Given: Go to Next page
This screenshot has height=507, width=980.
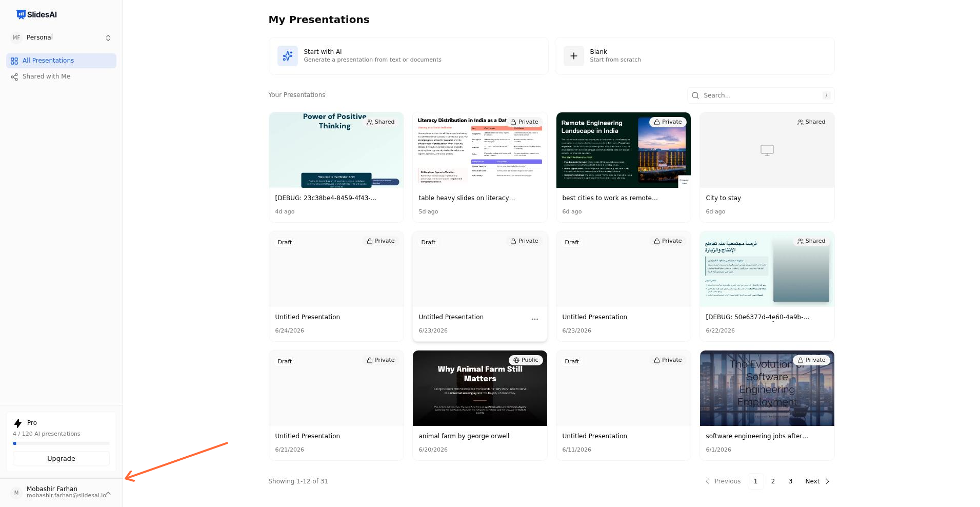Looking at the screenshot, I should (x=817, y=481).
